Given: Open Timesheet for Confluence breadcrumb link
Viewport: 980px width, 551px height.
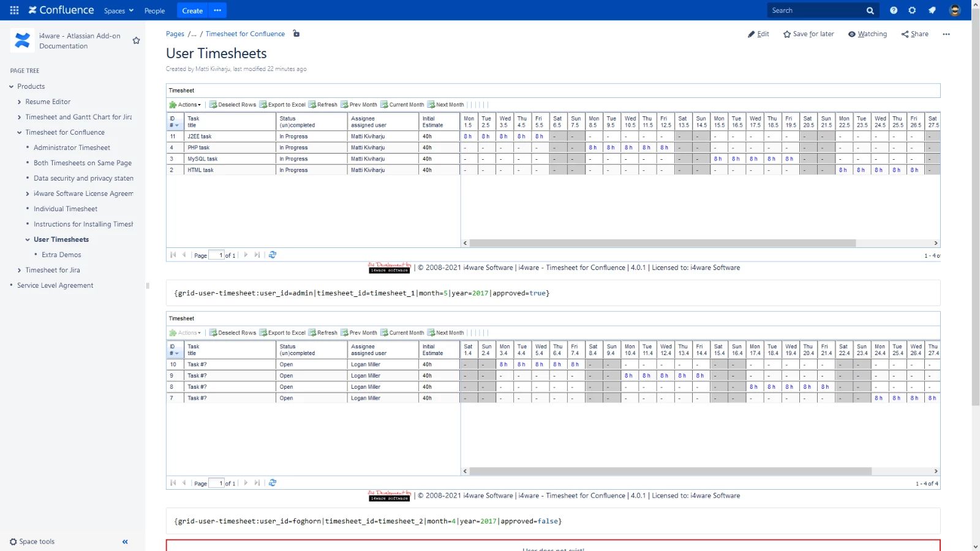Looking at the screenshot, I should pos(245,34).
